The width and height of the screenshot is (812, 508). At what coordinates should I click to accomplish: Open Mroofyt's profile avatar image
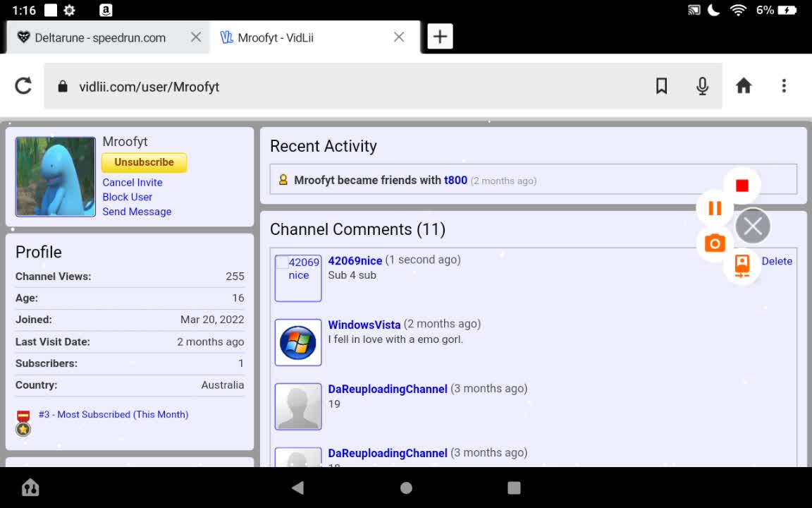click(x=56, y=177)
